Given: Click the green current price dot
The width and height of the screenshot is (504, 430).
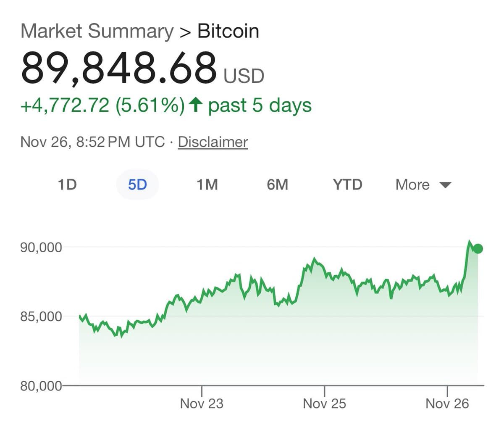Looking at the screenshot, I should coord(478,248).
